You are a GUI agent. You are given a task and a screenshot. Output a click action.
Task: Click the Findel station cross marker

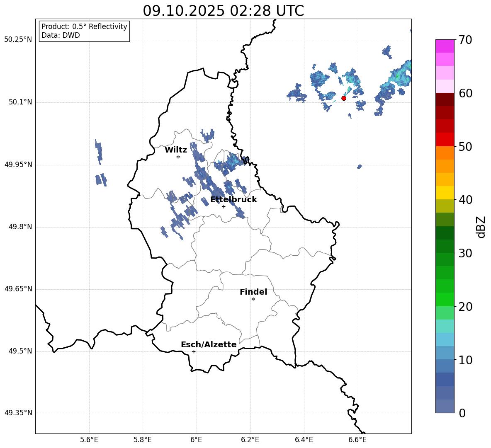[253, 299]
